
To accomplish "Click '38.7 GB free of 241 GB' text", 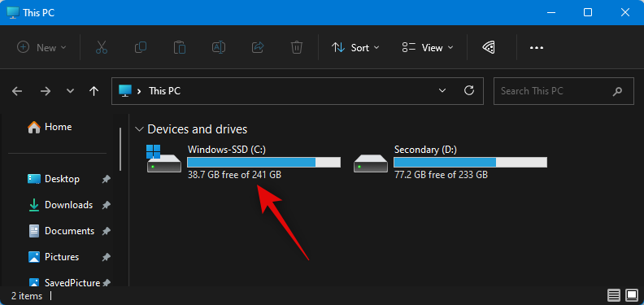I will 234,175.
